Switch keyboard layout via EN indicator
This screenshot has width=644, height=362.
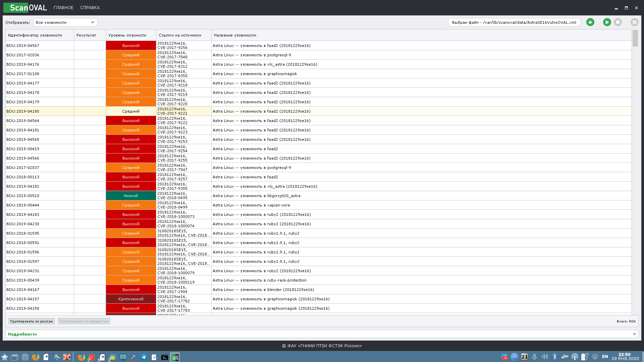tap(605, 357)
